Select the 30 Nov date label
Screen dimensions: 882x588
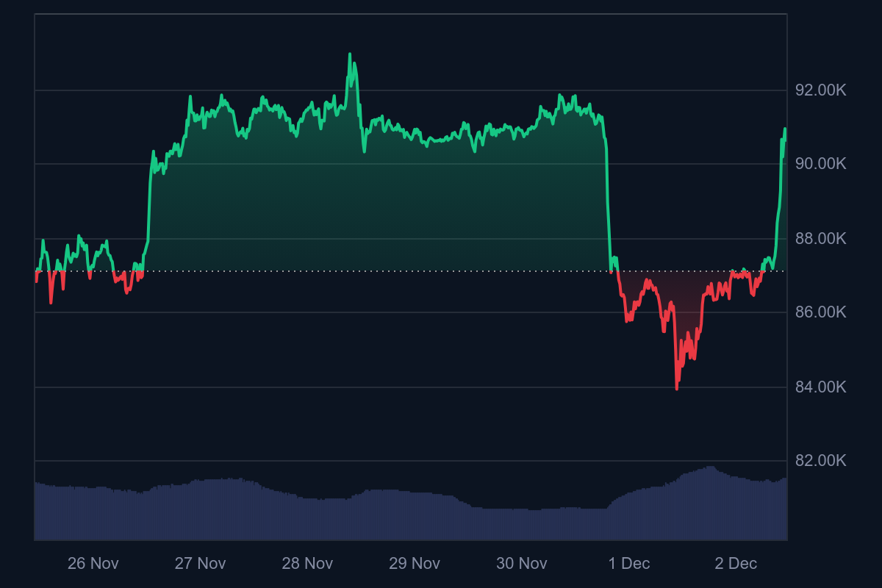pos(522,564)
